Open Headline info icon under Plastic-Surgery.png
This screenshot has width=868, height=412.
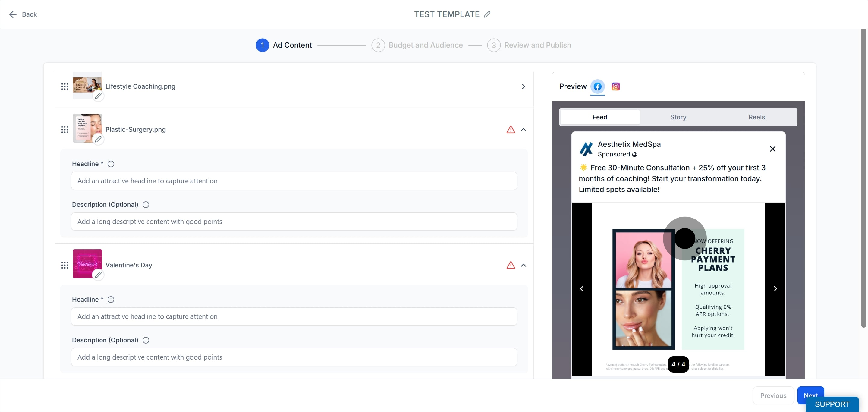(x=111, y=164)
